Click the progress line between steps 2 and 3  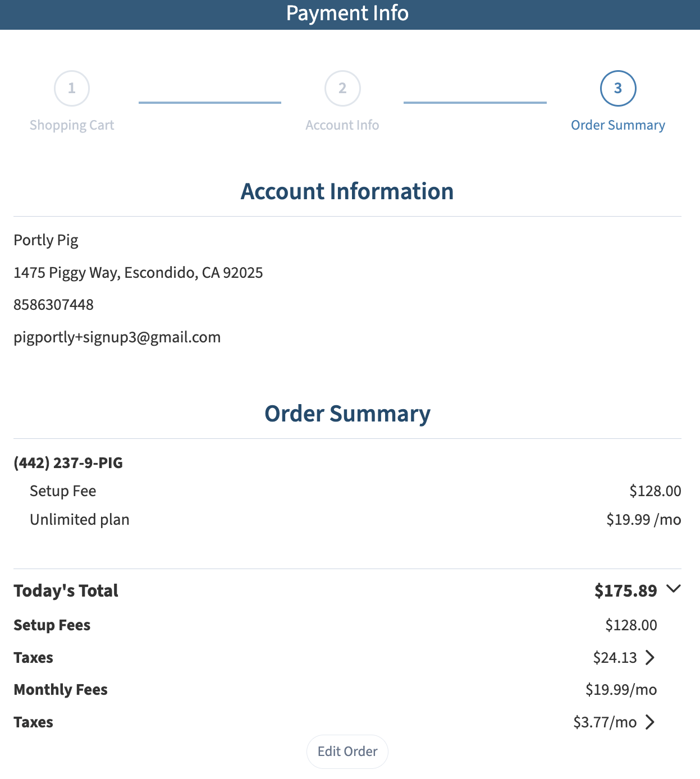pos(475,103)
